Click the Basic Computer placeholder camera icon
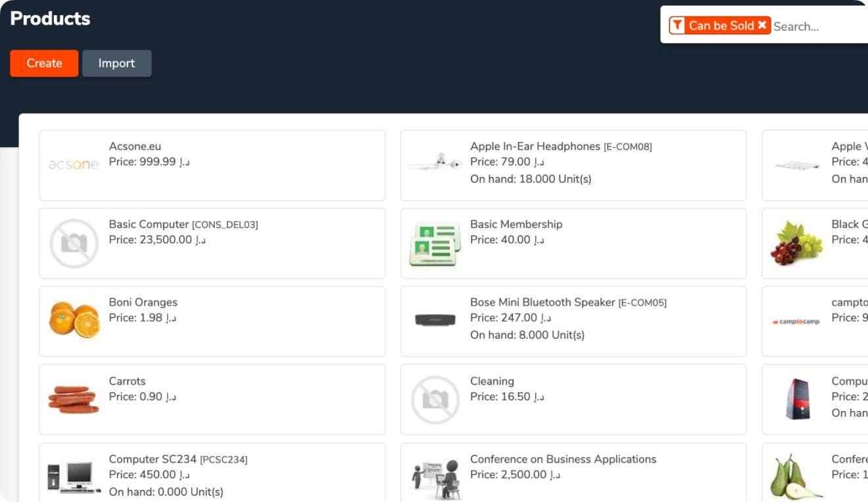This screenshot has height=502, width=868. (x=74, y=244)
